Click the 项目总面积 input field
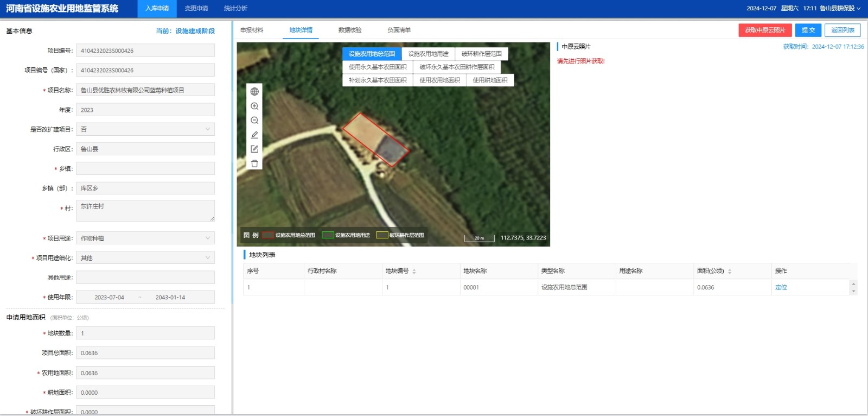 145,353
